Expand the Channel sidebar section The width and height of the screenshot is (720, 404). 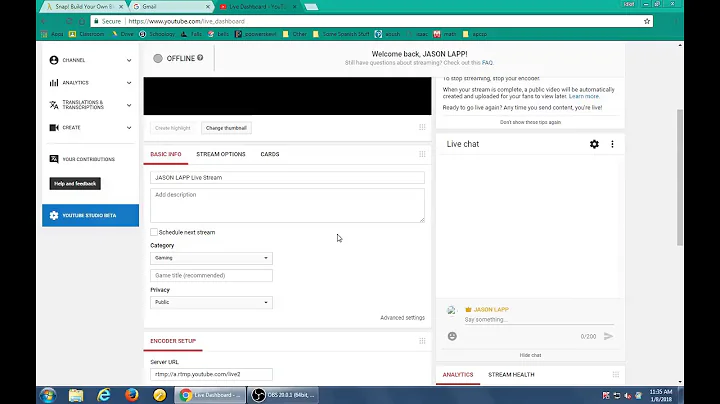click(x=129, y=60)
